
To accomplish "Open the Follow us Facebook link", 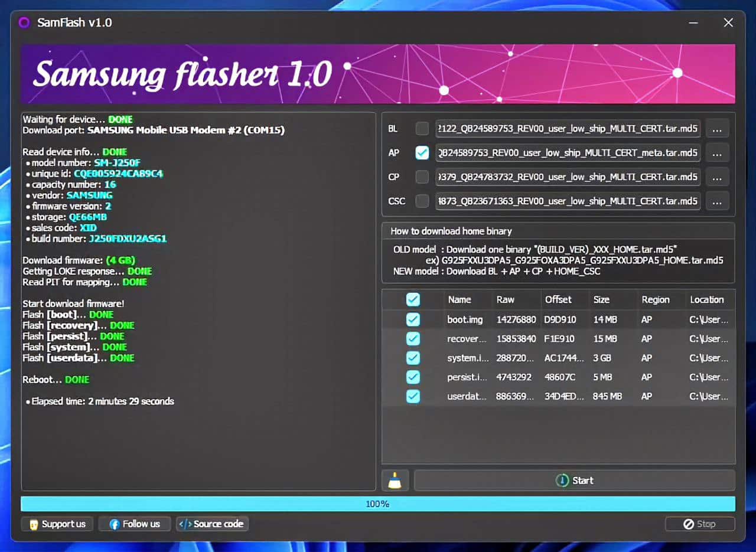I will pos(134,524).
